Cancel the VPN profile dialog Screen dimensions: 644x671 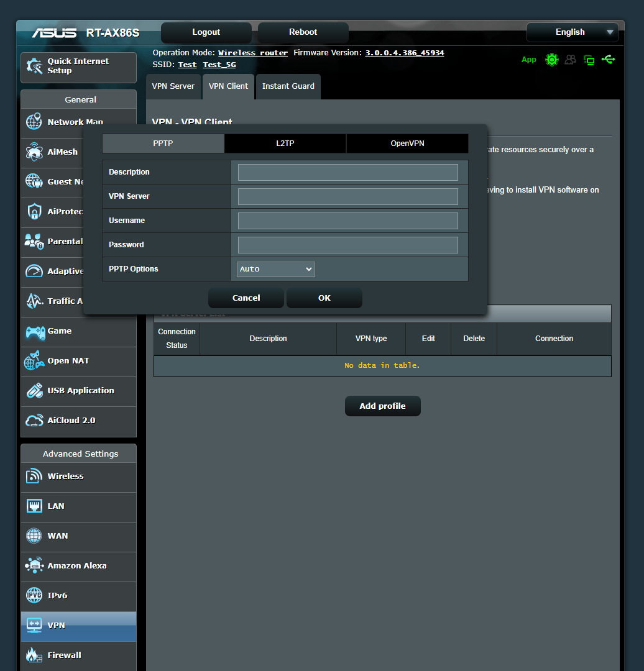click(246, 298)
